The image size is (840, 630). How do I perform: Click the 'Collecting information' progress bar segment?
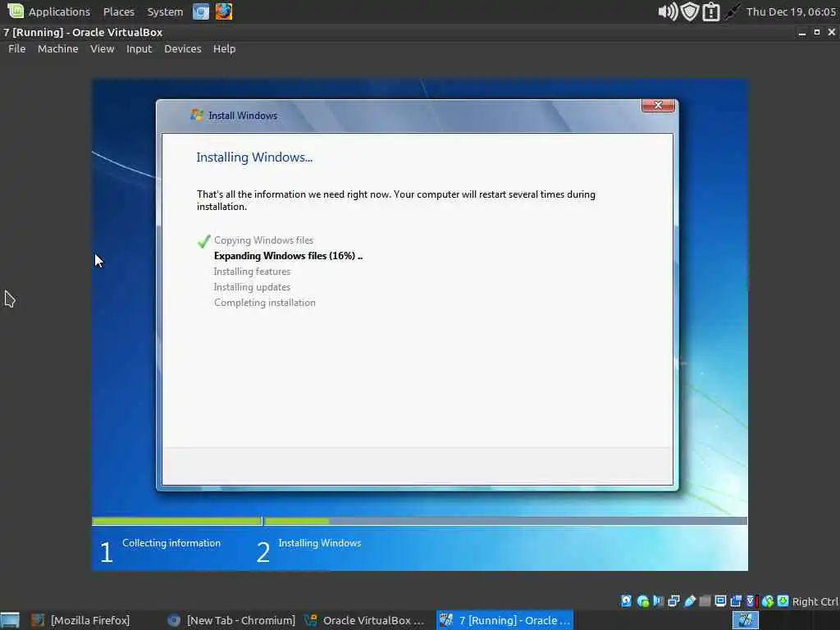[x=177, y=521]
